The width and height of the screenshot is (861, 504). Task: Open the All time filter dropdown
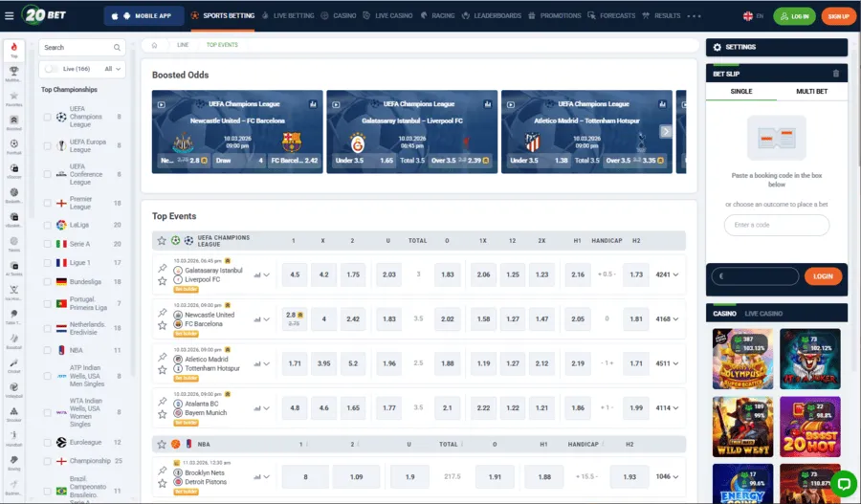113,69
